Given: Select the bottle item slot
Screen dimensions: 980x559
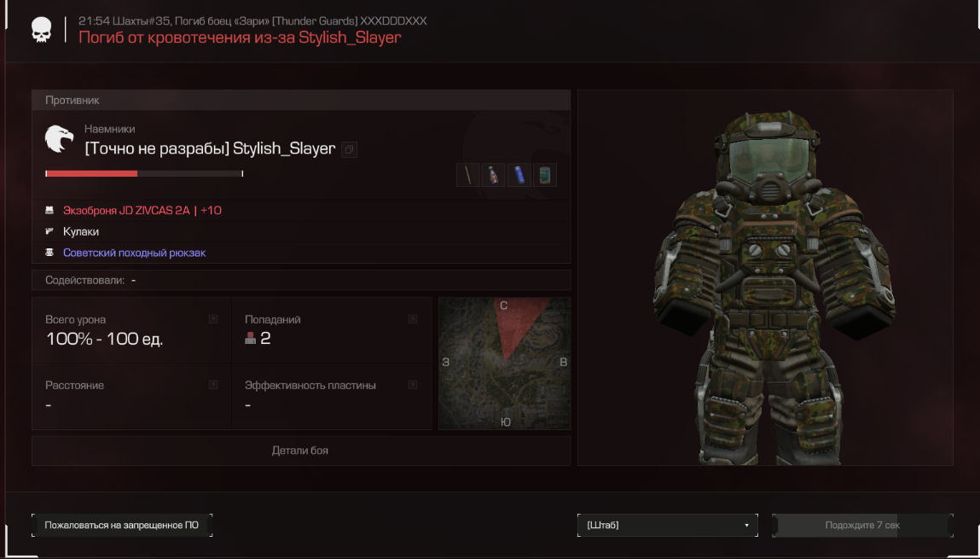Looking at the screenshot, I should pos(493,175).
